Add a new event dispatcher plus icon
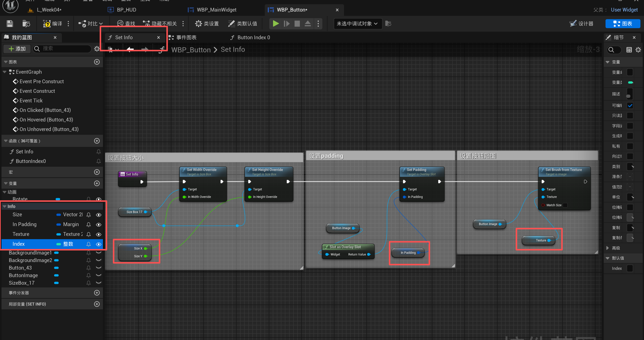This screenshot has height=340, width=644. point(97,293)
